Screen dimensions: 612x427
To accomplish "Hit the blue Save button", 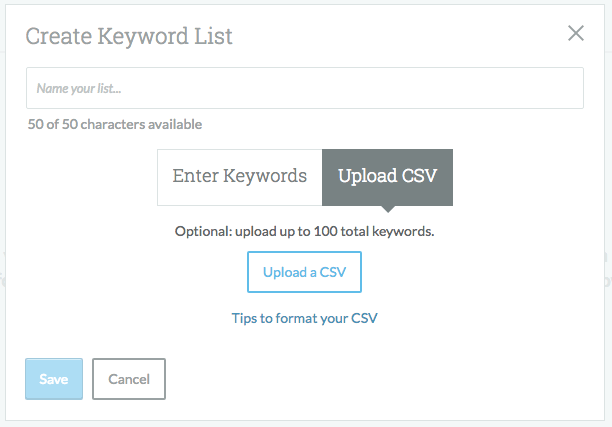I will [x=54, y=379].
